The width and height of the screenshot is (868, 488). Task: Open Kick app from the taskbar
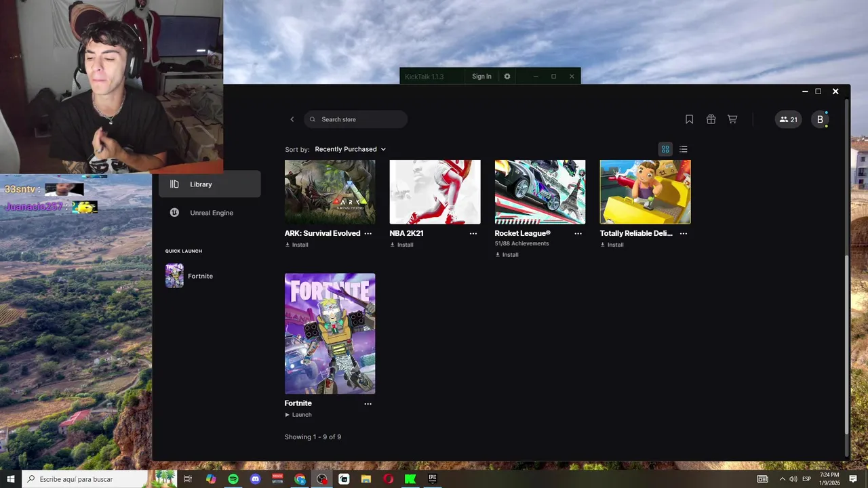coord(410,479)
